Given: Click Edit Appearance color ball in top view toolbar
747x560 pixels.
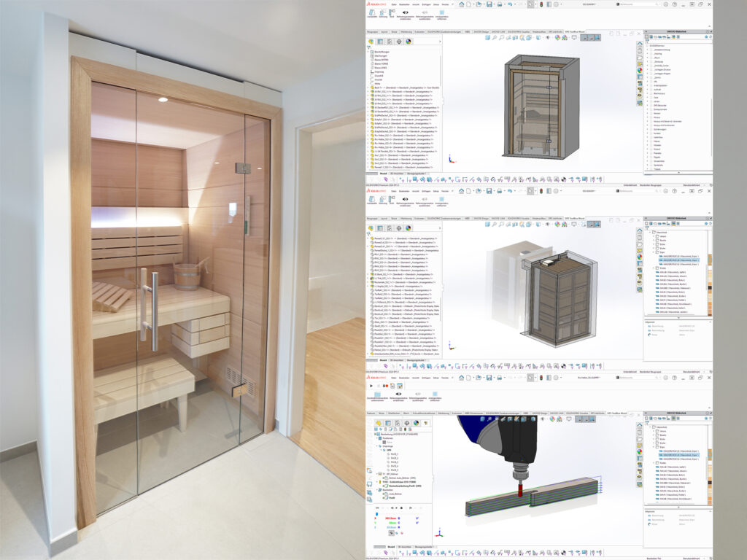Looking at the screenshot, I should (557, 38).
